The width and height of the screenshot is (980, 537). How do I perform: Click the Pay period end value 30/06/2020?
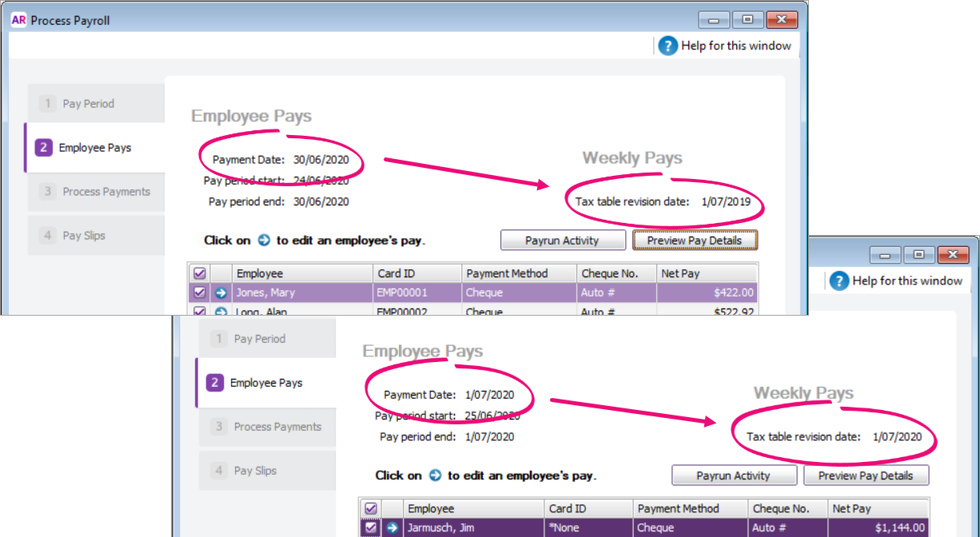[321, 202]
